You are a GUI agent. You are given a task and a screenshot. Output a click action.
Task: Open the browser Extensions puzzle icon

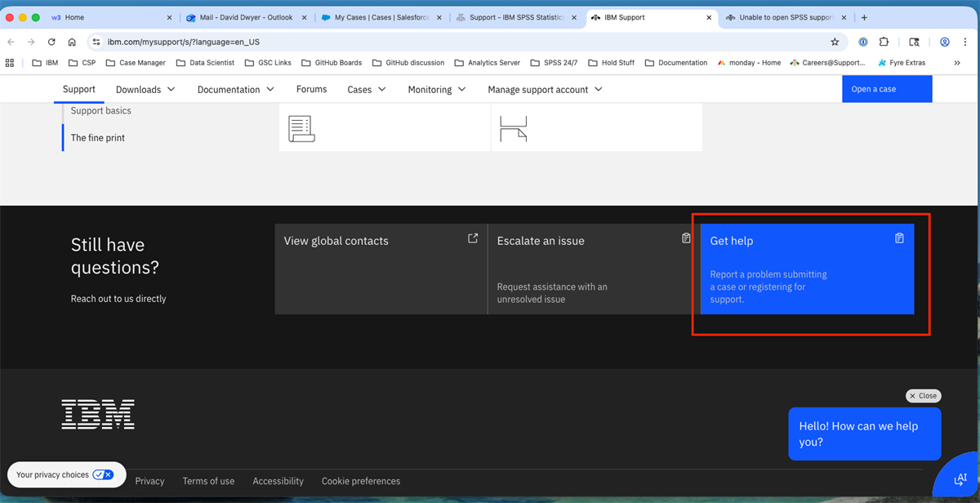884,42
